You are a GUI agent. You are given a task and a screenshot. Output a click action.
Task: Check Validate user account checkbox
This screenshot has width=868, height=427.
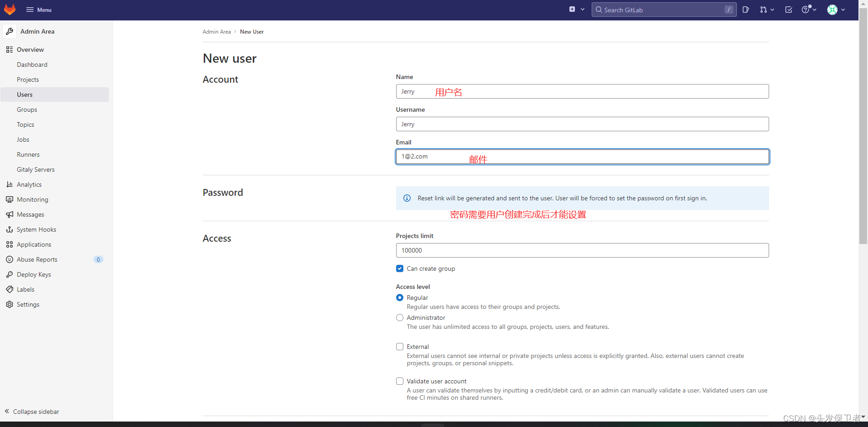click(x=400, y=381)
